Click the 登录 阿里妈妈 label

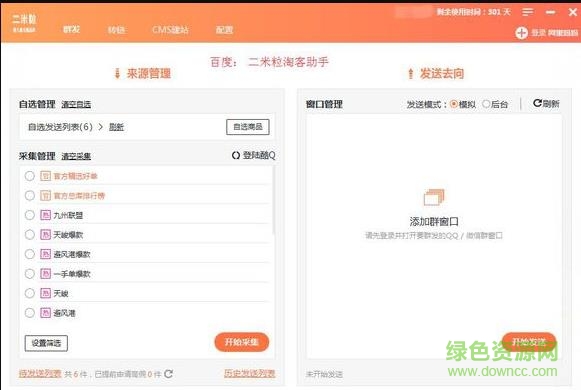555,33
